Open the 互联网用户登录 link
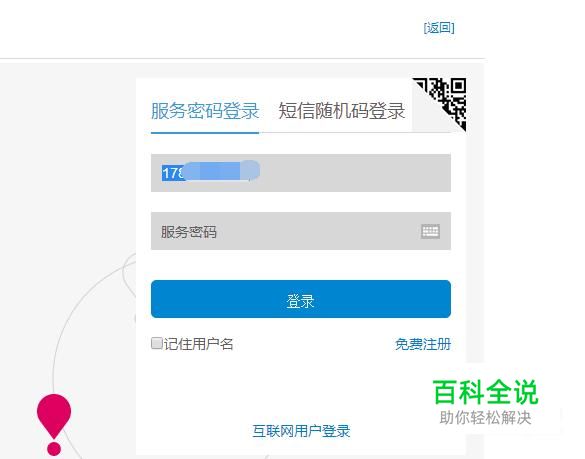Viewport: 585px width, 459px height. click(x=301, y=431)
